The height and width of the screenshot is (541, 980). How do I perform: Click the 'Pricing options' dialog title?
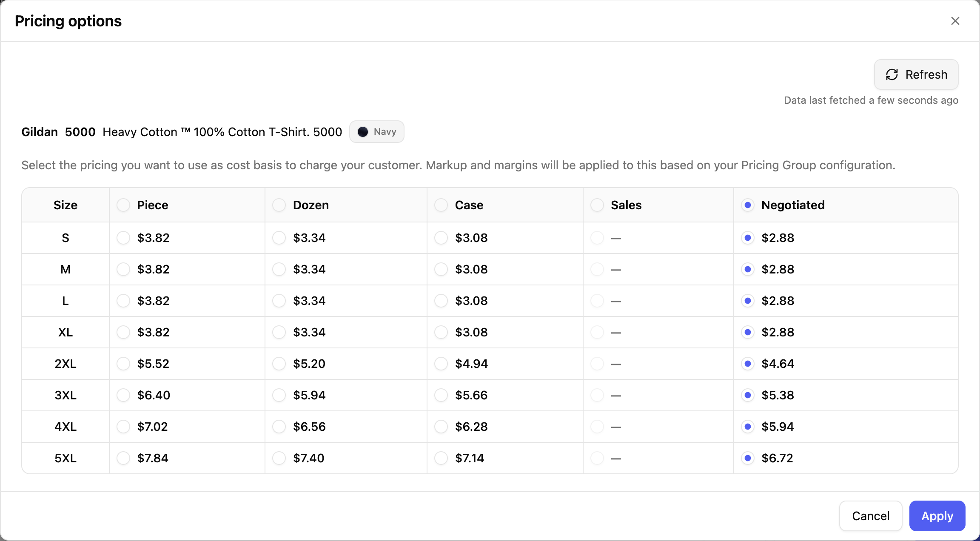pyautogui.click(x=68, y=21)
